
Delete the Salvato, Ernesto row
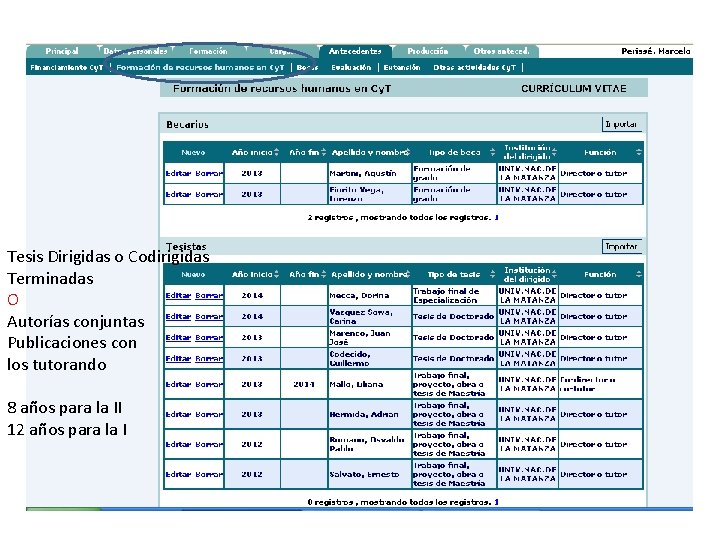(209, 474)
